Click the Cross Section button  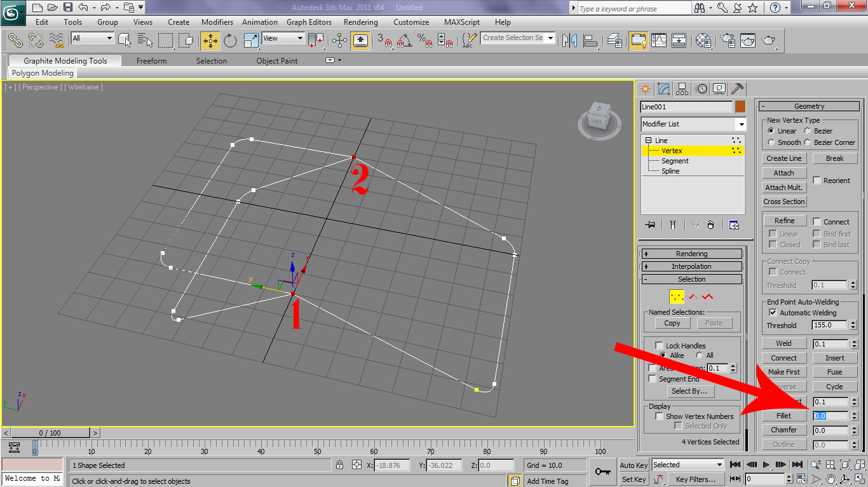pyautogui.click(x=784, y=202)
